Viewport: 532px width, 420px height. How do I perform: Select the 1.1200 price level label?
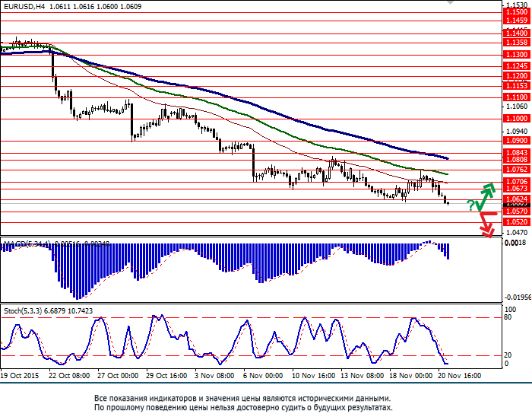click(517, 76)
